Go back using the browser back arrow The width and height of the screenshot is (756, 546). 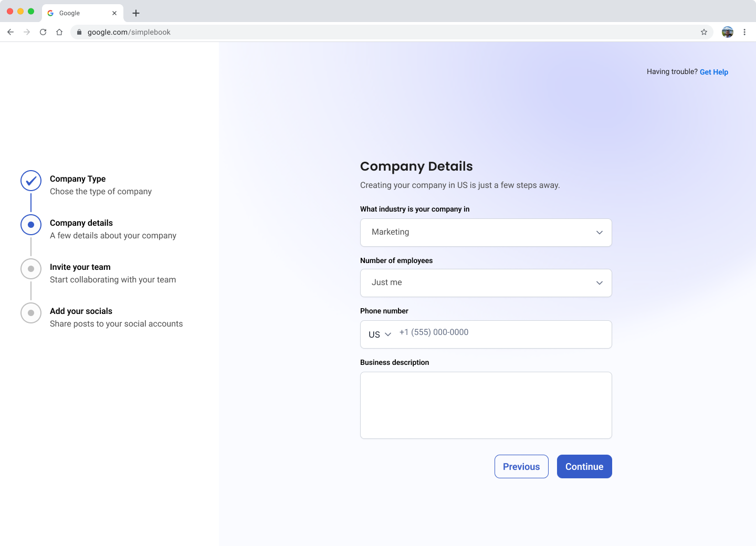pyautogui.click(x=10, y=32)
